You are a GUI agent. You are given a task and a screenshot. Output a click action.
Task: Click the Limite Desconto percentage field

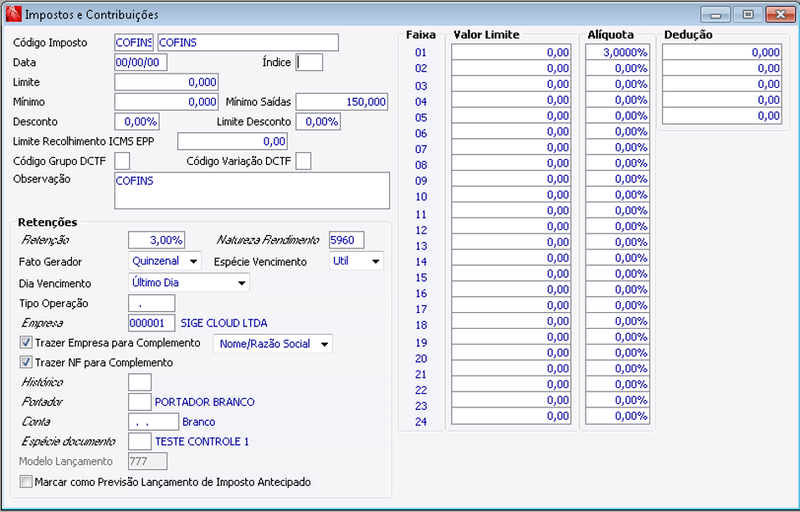318,121
